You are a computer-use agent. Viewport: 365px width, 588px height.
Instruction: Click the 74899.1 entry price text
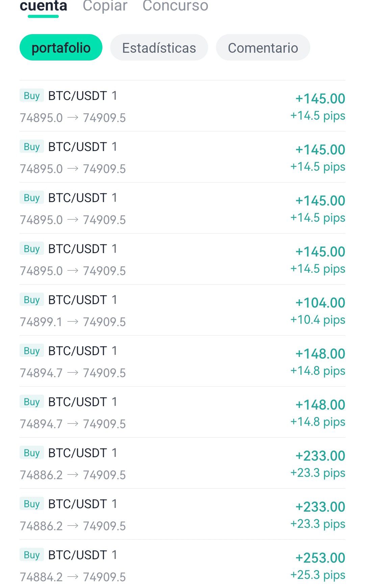coord(41,322)
